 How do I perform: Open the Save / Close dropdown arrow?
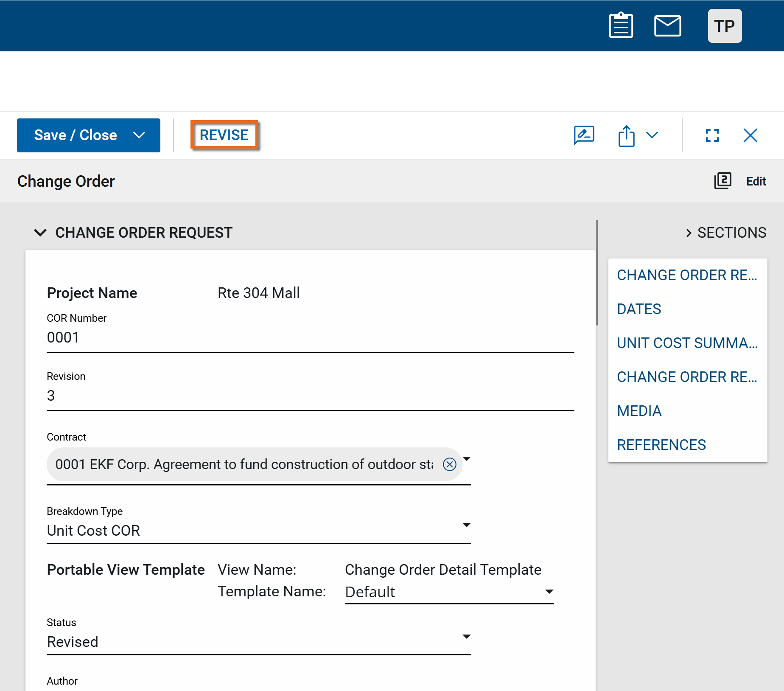pos(139,135)
